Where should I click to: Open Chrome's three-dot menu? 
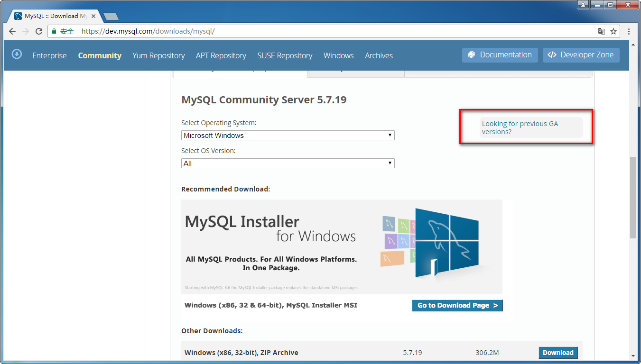coord(629,31)
